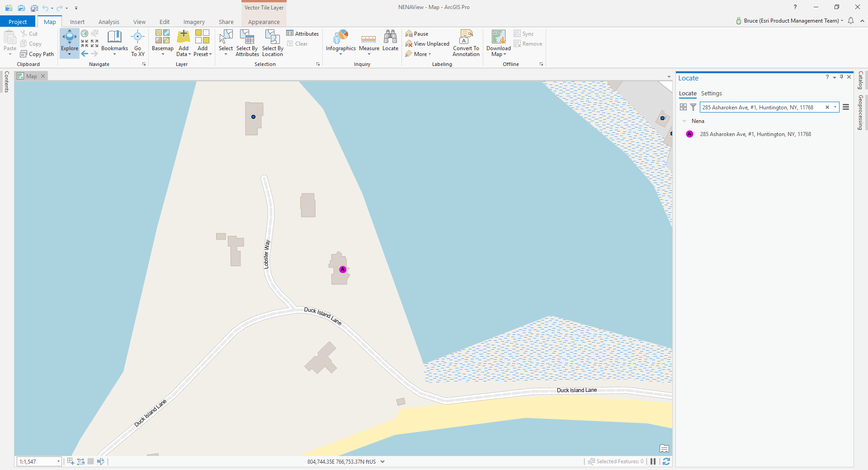Open the Basemap gallery
The image size is (868, 470).
point(162,43)
